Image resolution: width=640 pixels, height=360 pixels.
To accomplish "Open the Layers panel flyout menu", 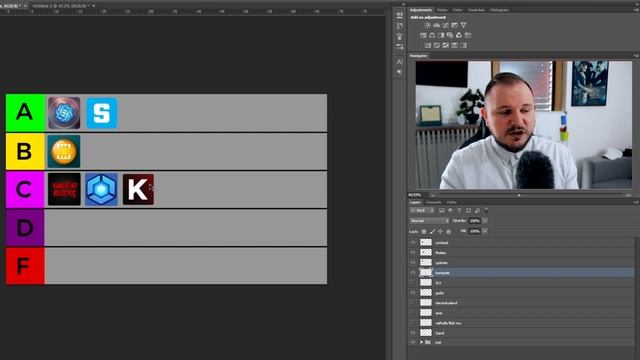I will click(x=636, y=202).
